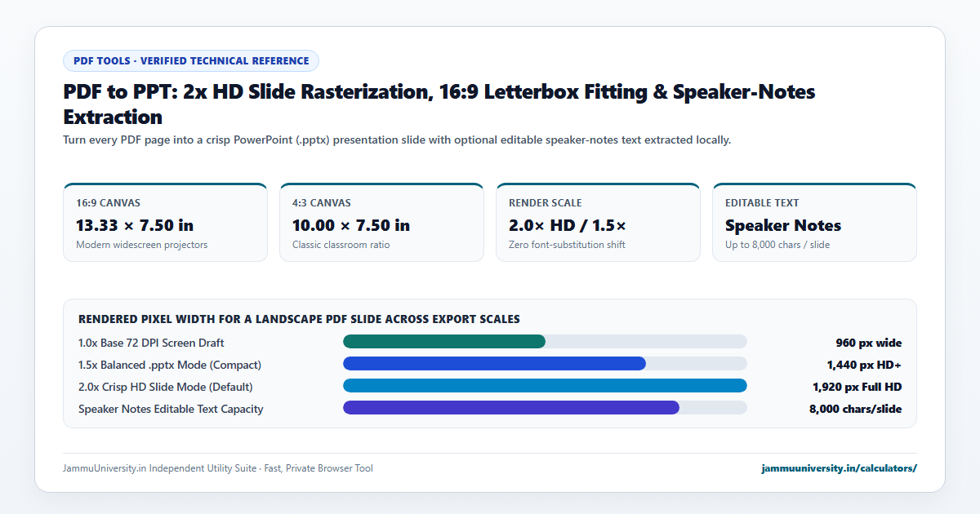Click the '10.00 × 7.50 in' value

tap(351, 225)
